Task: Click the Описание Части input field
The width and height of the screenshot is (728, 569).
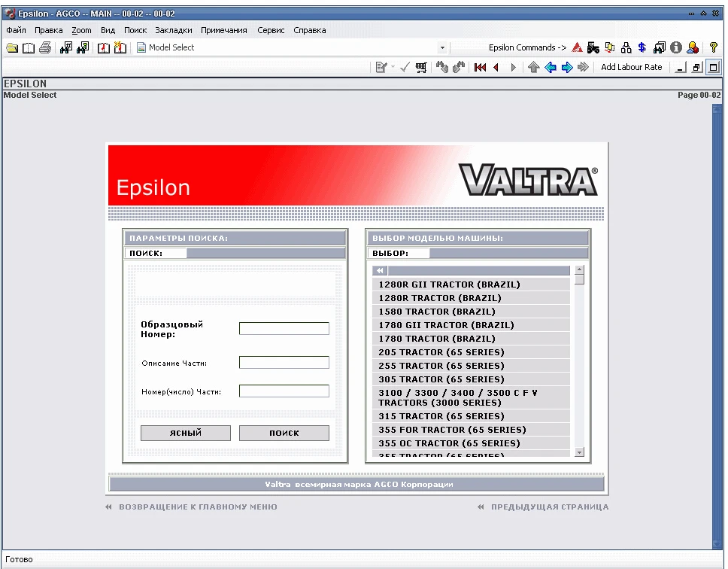Action: (x=284, y=362)
